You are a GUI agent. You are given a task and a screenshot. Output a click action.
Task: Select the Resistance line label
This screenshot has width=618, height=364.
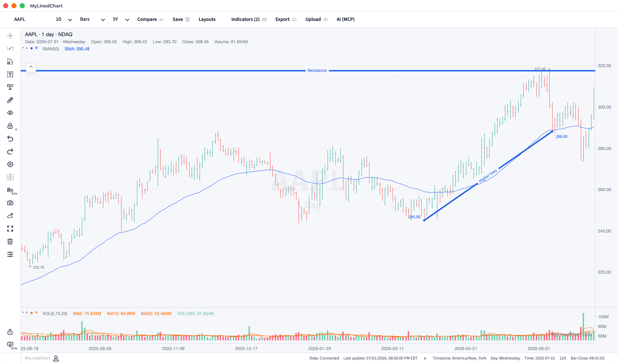click(x=317, y=70)
